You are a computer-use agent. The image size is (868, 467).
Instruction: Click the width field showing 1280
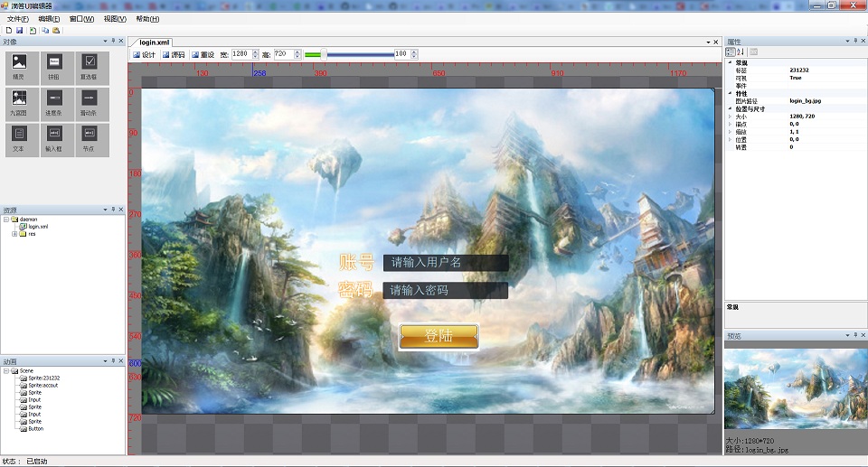pos(241,54)
